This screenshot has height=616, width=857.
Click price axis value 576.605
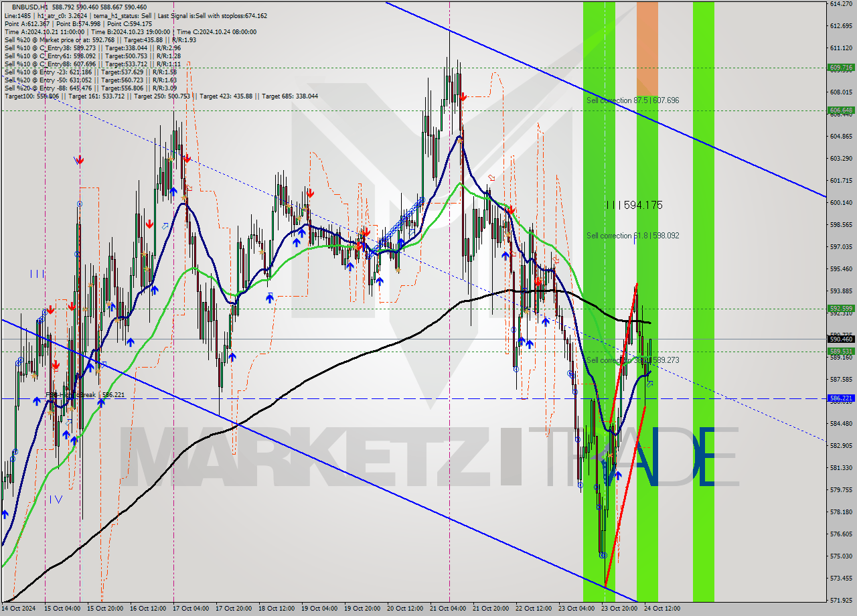click(841, 534)
